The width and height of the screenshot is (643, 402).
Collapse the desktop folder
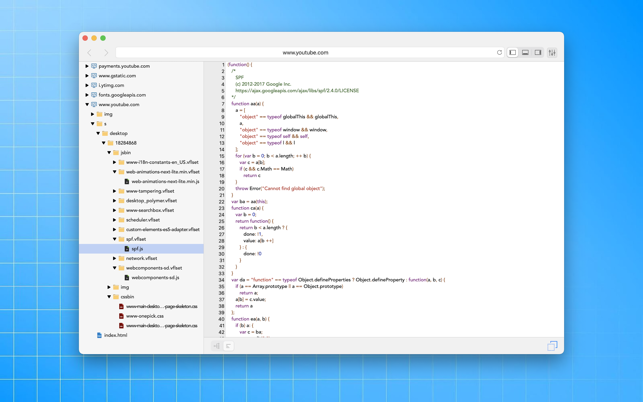pos(98,133)
